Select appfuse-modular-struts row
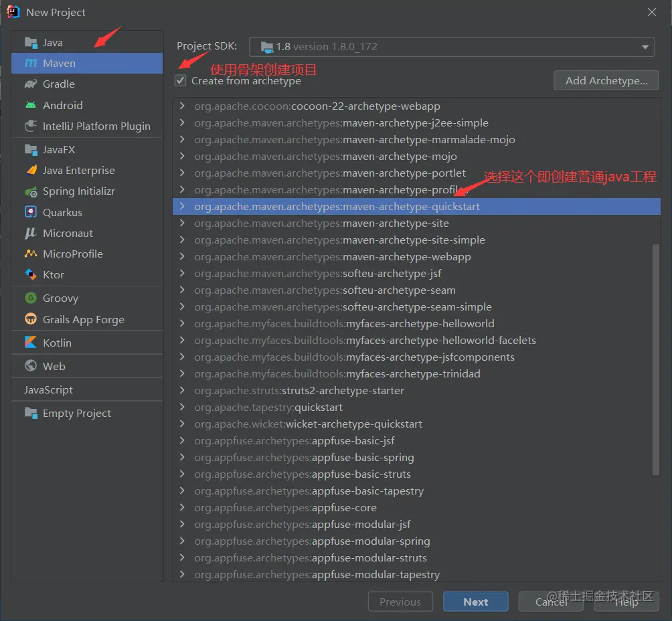The image size is (672, 621). pyautogui.click(x=416, y=557)
